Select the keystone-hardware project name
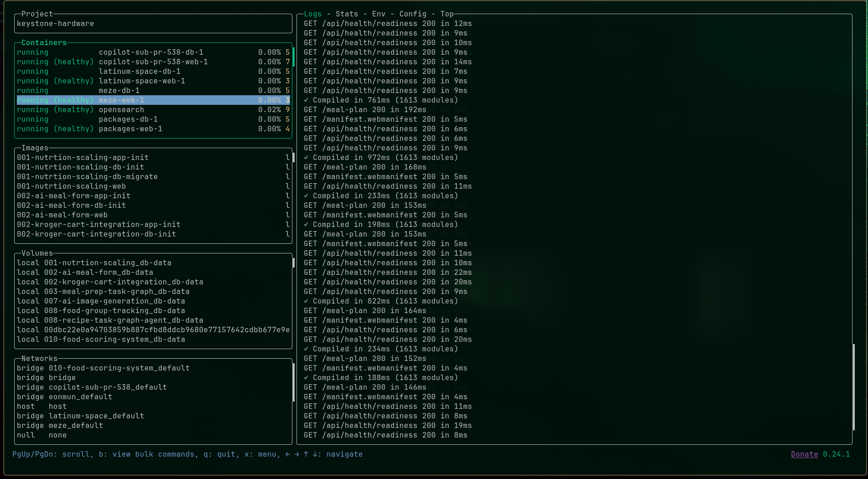Viewport: 868px width, 479px height. coord(56,23)
